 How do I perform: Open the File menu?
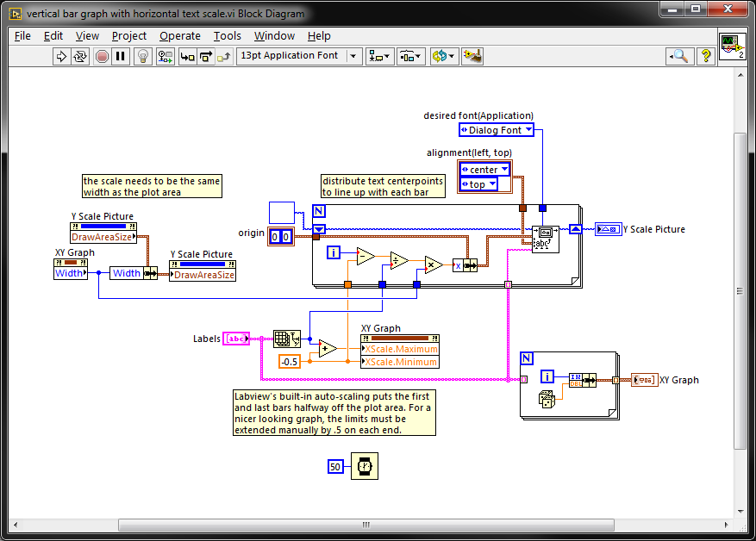[x=22, y=36]
